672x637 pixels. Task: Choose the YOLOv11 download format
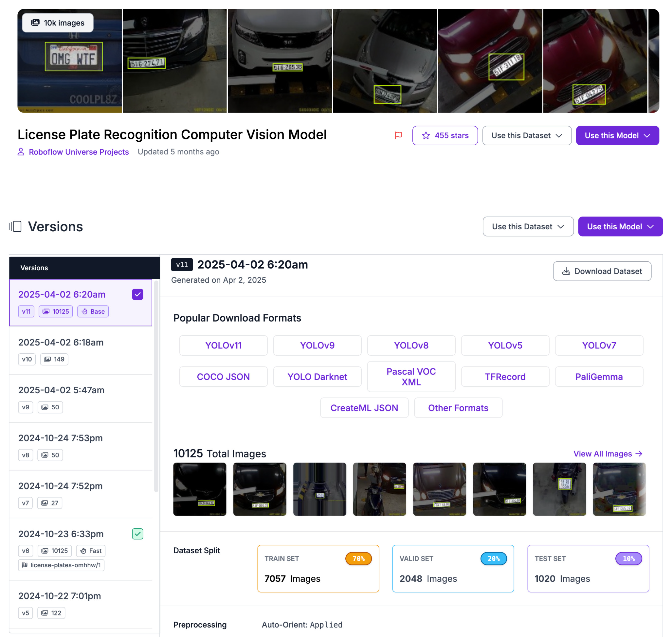[x=223, y=345]
